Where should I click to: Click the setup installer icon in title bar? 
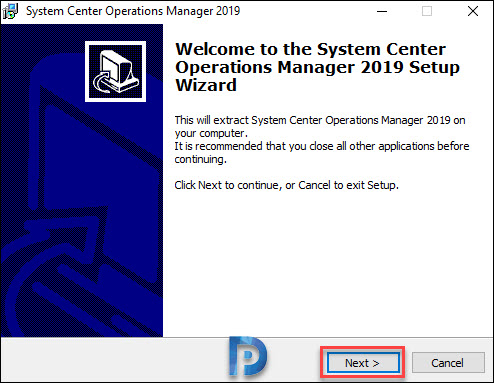11,11
